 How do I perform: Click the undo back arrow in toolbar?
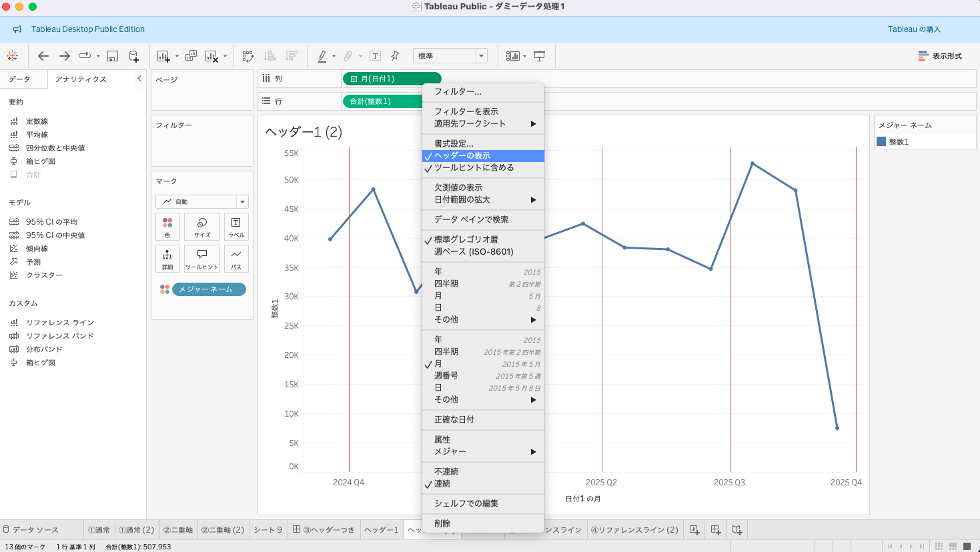(x=43, y=56)
